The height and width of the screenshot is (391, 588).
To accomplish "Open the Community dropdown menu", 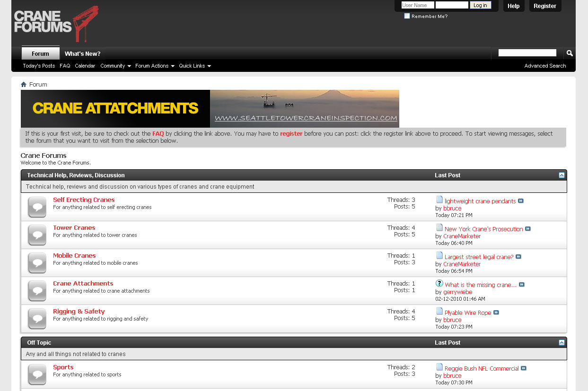I will click(115, 66).
